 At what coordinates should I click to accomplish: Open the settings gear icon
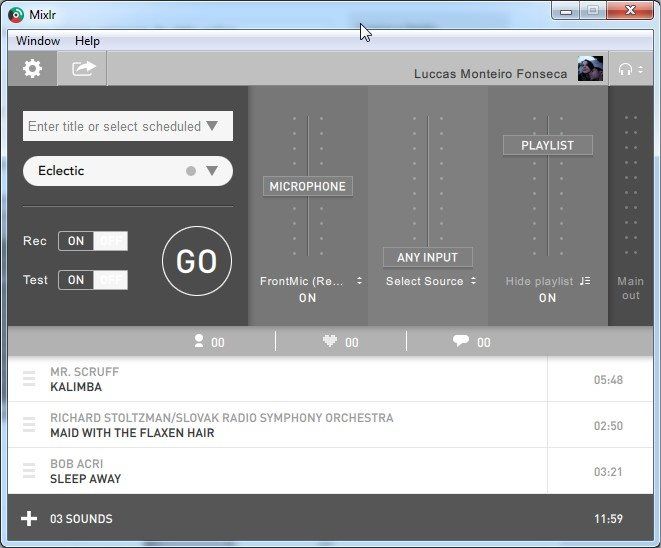pyautogui.click(x=32, y=68)
